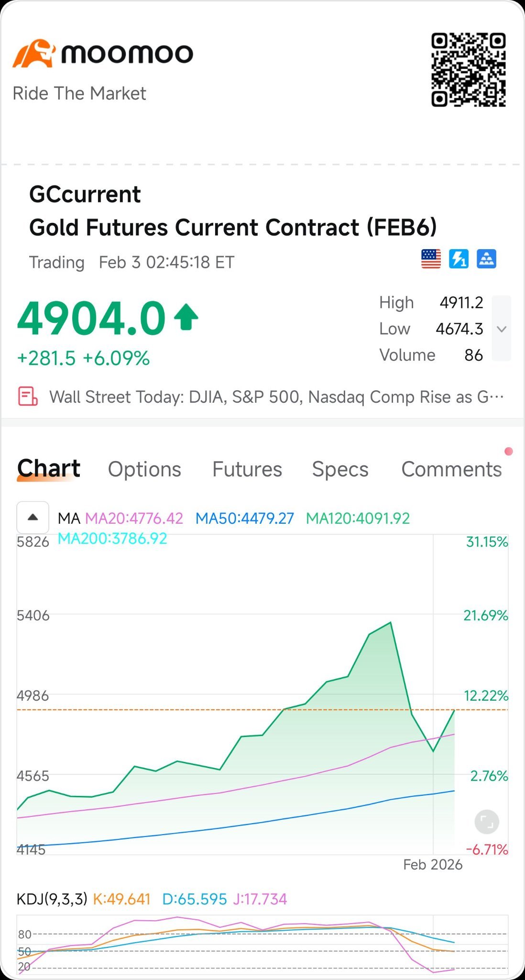This screenshot has width=525, height=980.
Task: Tap the red news document icon
Action: [28, 396]
